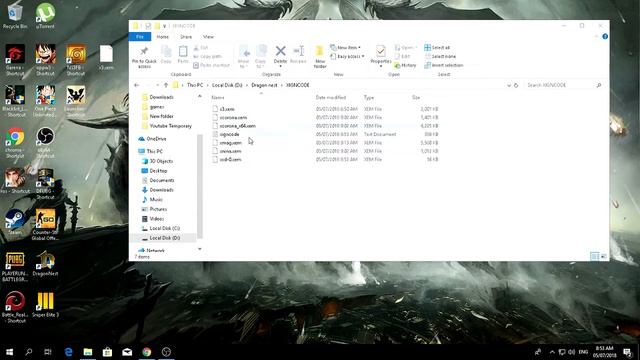
Task: Open the File tab
Action: (x=140, y=37)
